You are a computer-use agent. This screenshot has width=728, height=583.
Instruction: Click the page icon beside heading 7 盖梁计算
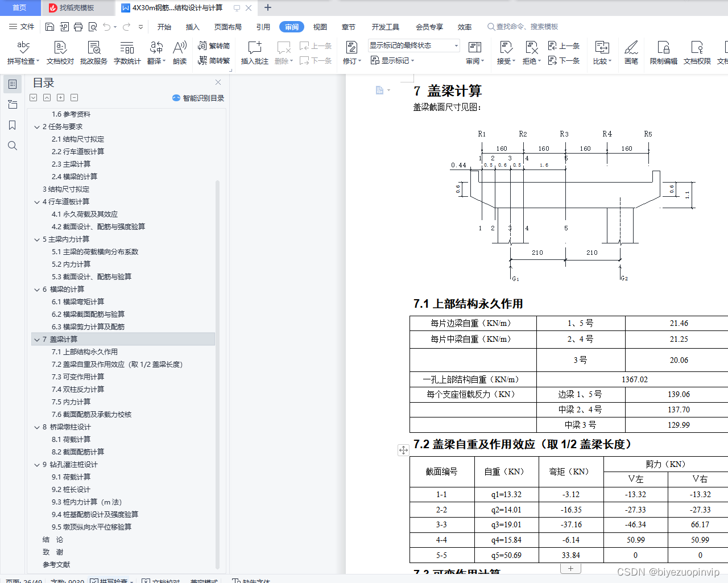[x=379, y=90]
